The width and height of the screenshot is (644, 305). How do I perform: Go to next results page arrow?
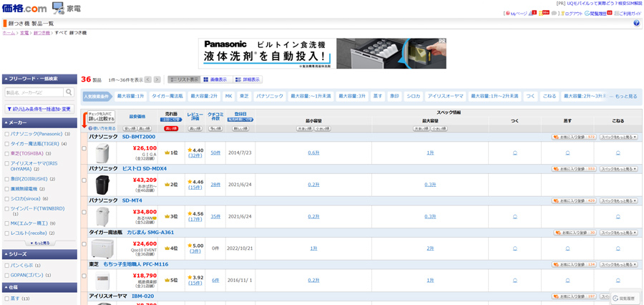tap(157, 79)
